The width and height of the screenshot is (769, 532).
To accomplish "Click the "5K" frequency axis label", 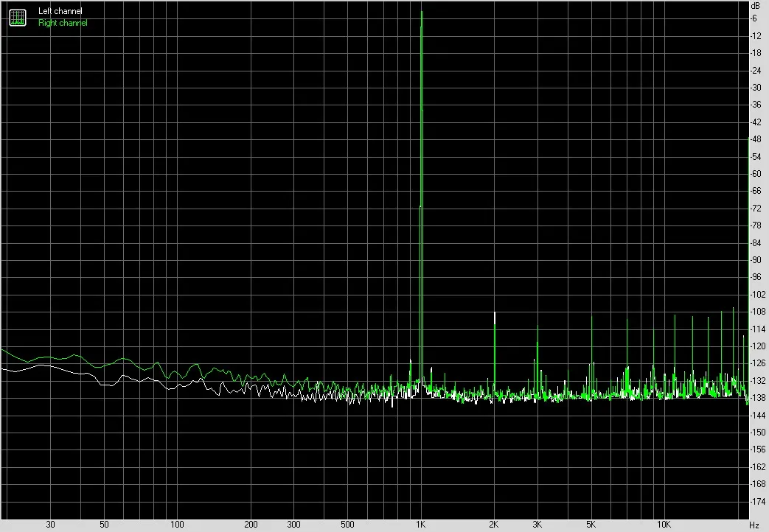I will 591,524.
